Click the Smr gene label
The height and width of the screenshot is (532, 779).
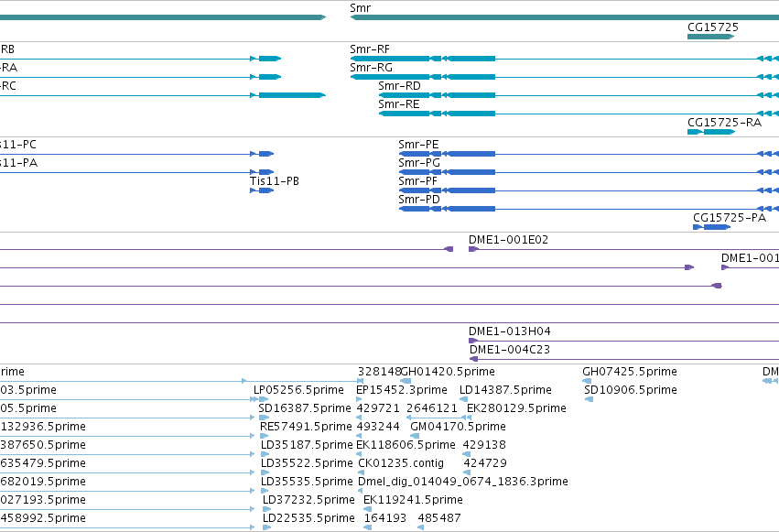[360, 8]
